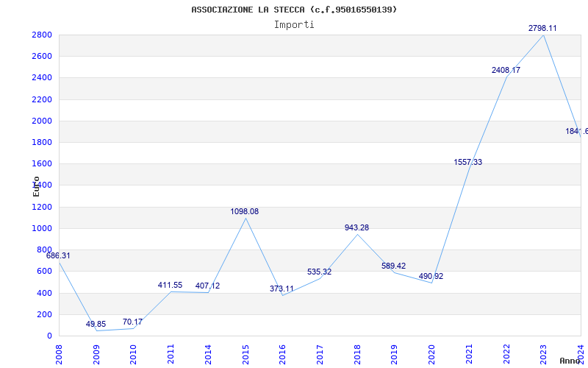The image size is (588, 368).
Task: Click the x-axis year 2010
Action: pyautogui.click(x=134, y=355)
